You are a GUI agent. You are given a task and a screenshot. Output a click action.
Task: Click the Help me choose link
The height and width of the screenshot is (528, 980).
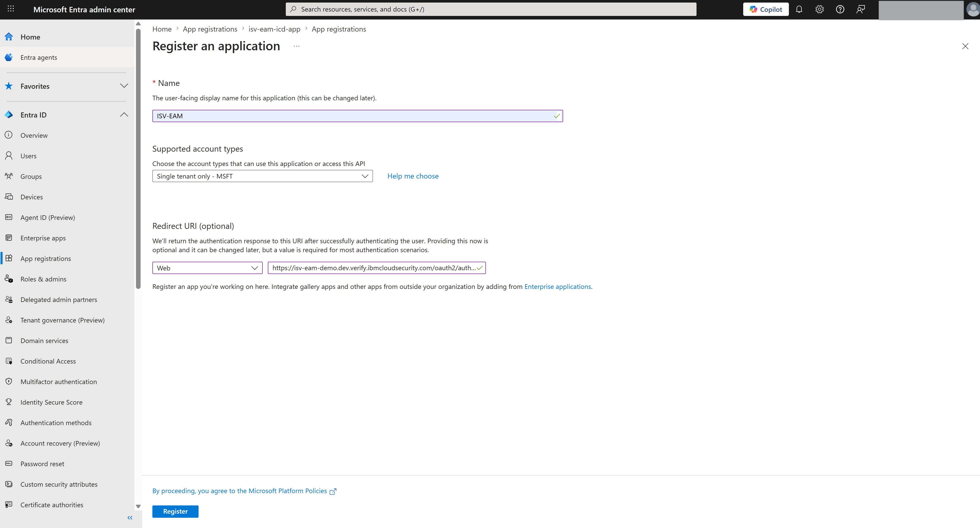click(x=413, y=176)
